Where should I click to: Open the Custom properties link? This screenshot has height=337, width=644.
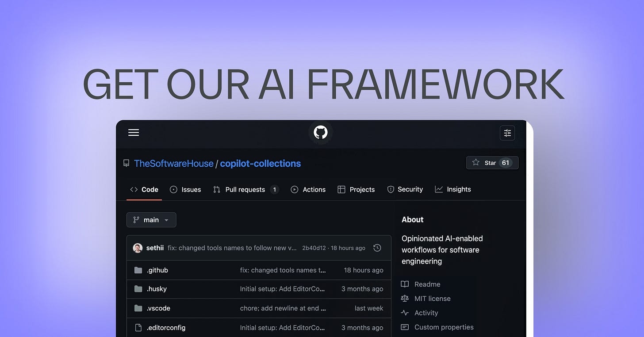click(x=444, y=327)
